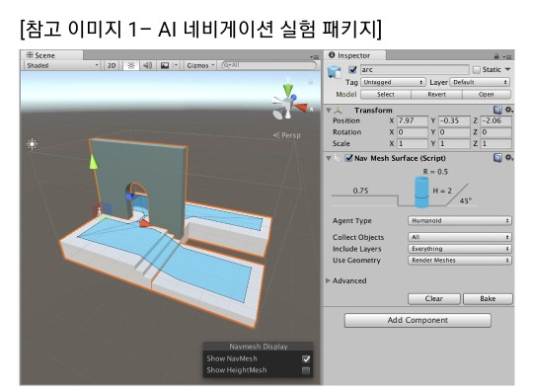Select the Scene tab
Viewport: 533px width, 392px height.
[x=51, y=55]
